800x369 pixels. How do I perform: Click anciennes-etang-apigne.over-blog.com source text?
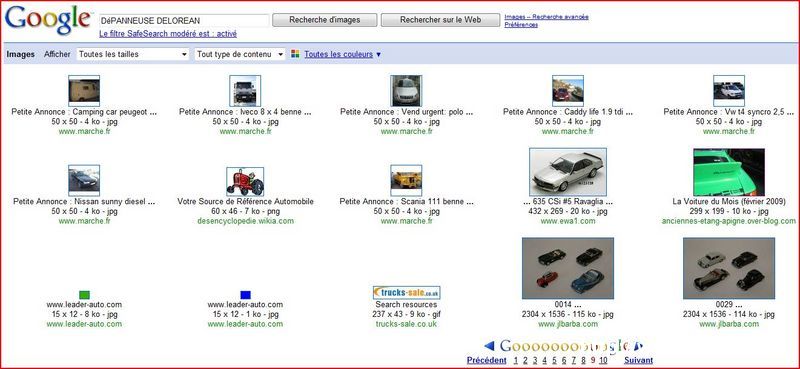[x=729, y=221]
